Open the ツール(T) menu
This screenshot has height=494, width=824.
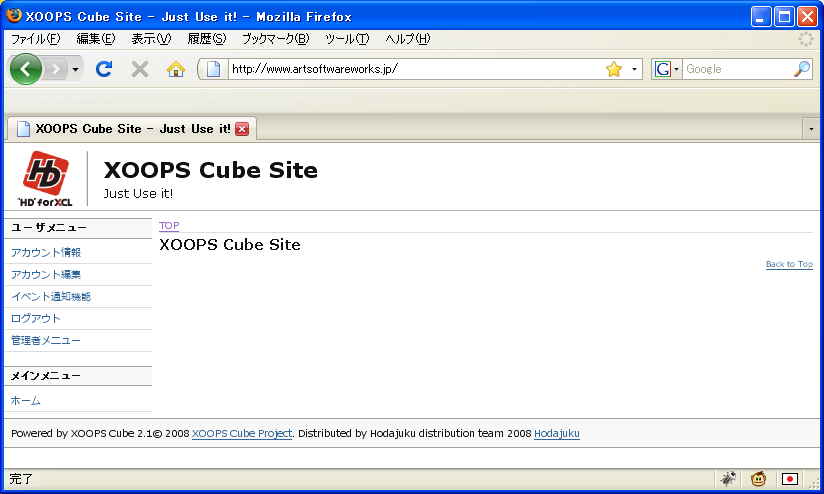tap(347, 39)
